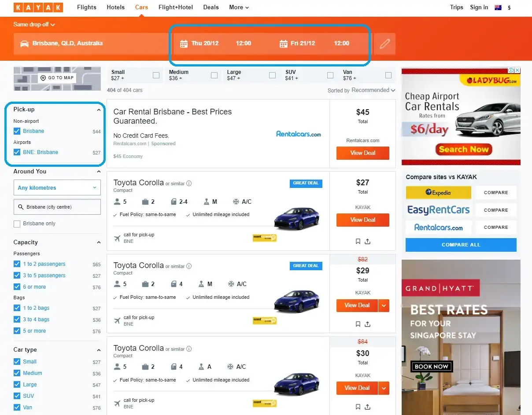Bookmark the $30 Toyota Corolla deal
Image resolution: width=532 pixels, height=415 pixels.
pyautogui.click(x=358, y=407)
